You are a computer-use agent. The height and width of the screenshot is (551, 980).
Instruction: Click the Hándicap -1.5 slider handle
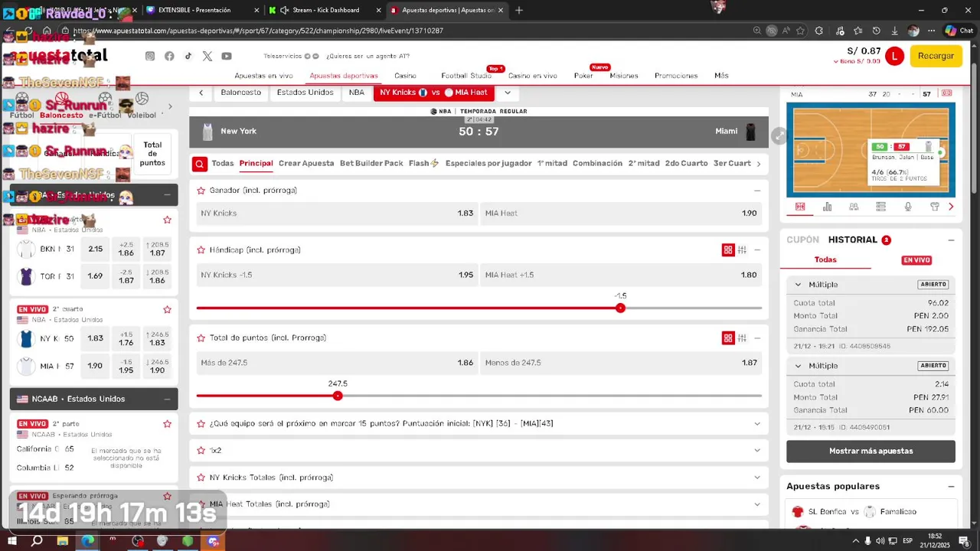620,308
